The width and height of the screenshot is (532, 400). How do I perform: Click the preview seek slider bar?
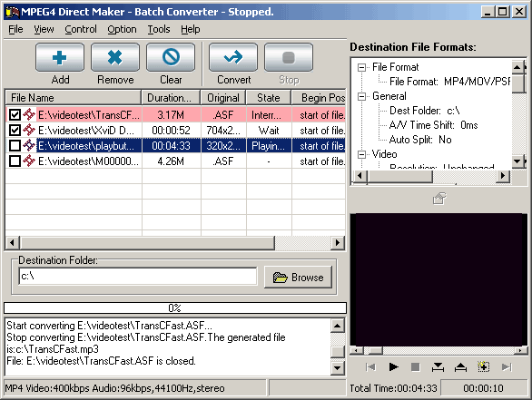(x=438, y=350)
